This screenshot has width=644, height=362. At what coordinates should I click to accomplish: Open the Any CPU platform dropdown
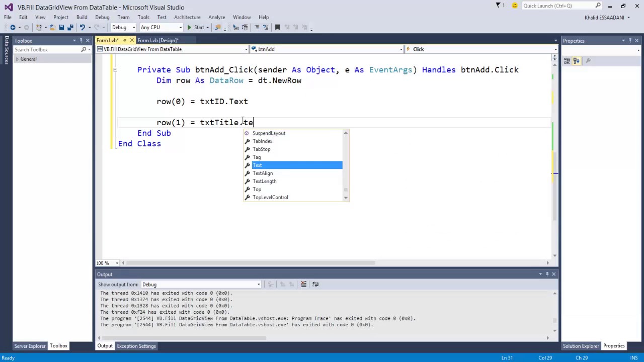click(x=161, y=27)
